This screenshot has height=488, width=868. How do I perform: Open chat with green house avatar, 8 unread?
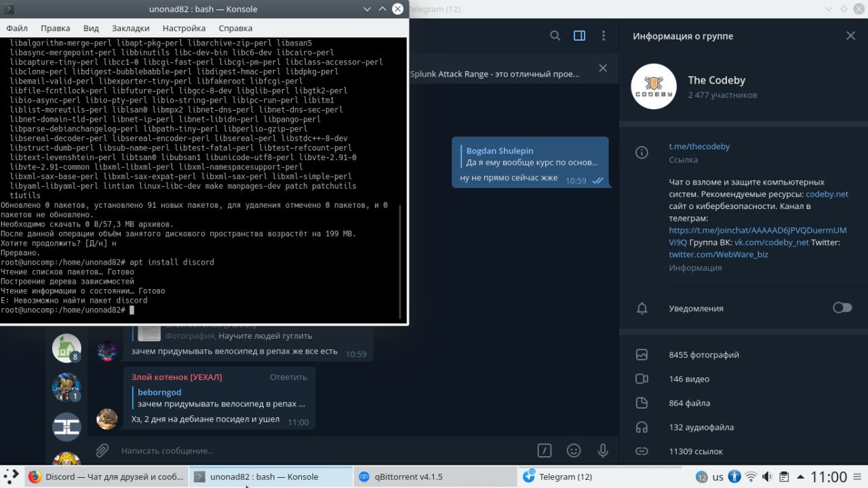[x=66, y=348]
